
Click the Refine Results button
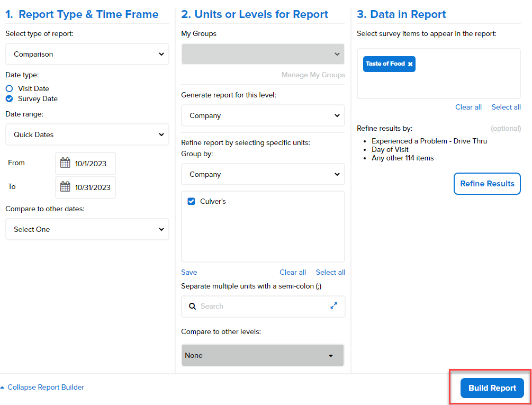[x=487, y=184]
